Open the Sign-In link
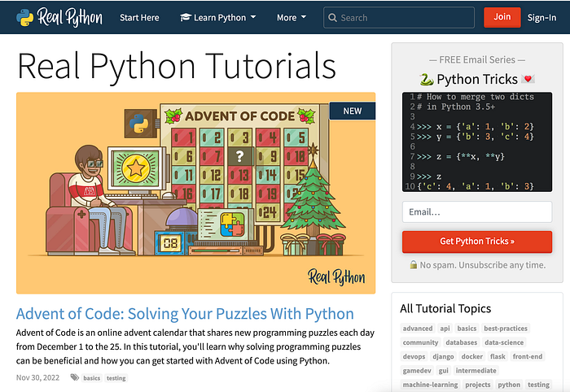 [541, 17]
